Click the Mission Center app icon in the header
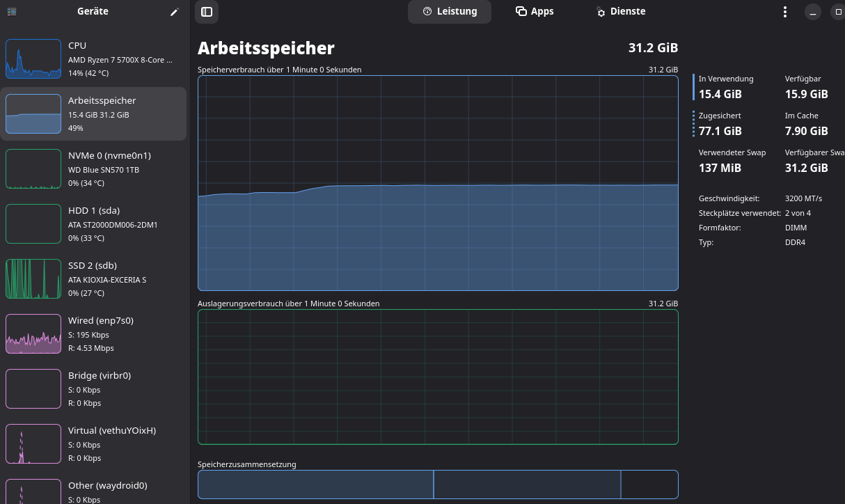Screen dimensions: 845x504 coord(10,11)
